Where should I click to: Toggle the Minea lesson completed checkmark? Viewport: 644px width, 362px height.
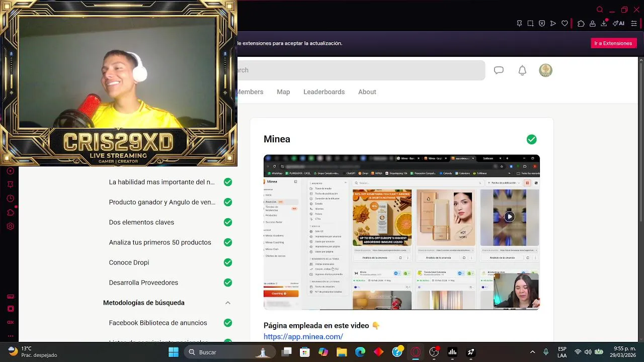[x=532, y=139]
